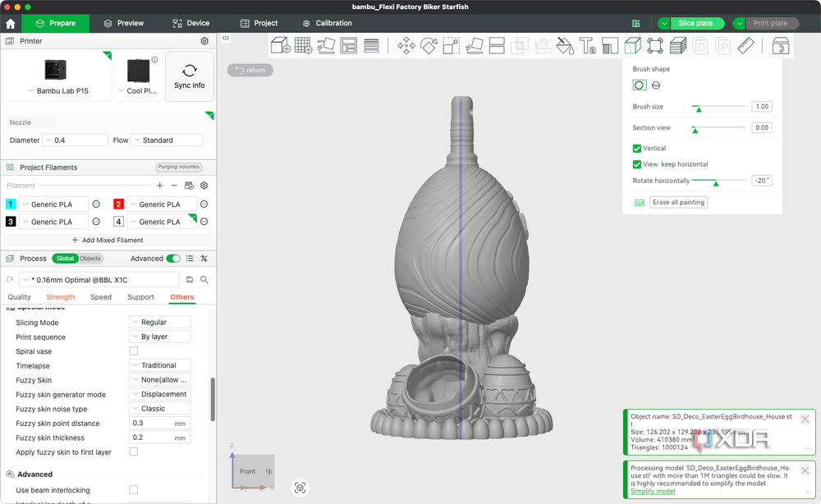Select the Color painting bucket tool
821x504 pixels.
565,45
